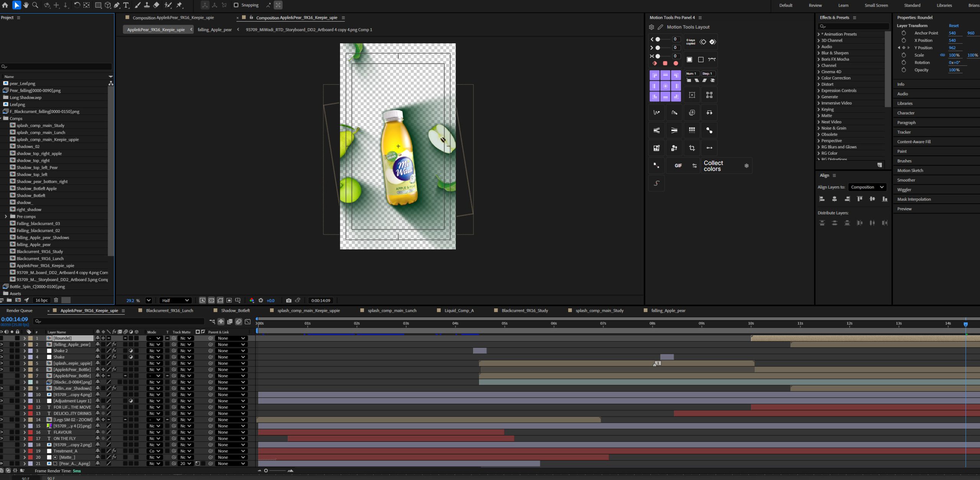
Task: Choose the Clone Stamp tool
Action: pos(147,5)
